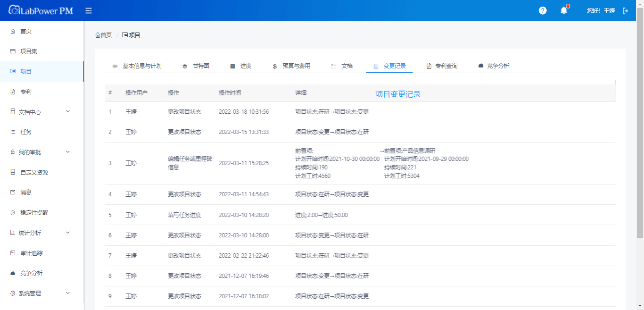Click 预算与费用 dollar icon on tab
Viewport: 644px width, 310px height.
coord(275,67)
